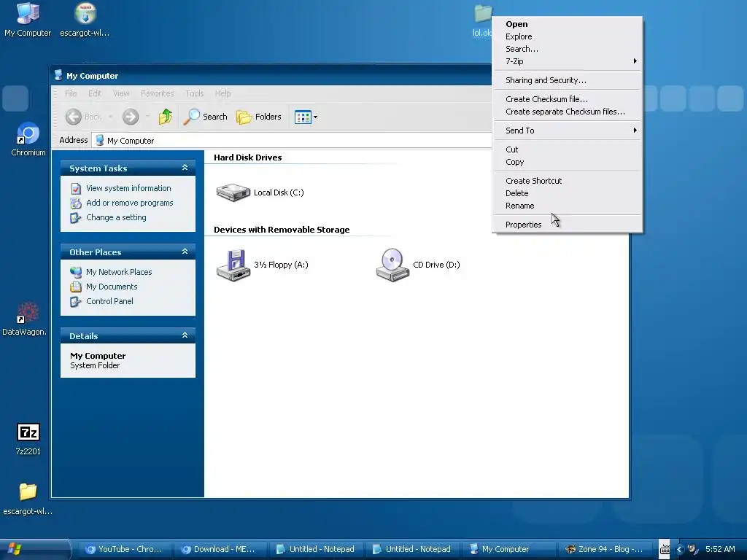Open the Help menu
This screenshot has width=747, height=560.
tap(222, 93)
